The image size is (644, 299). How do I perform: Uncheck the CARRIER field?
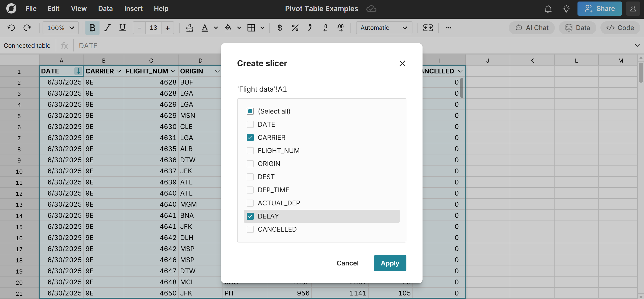tap(250, 138)
